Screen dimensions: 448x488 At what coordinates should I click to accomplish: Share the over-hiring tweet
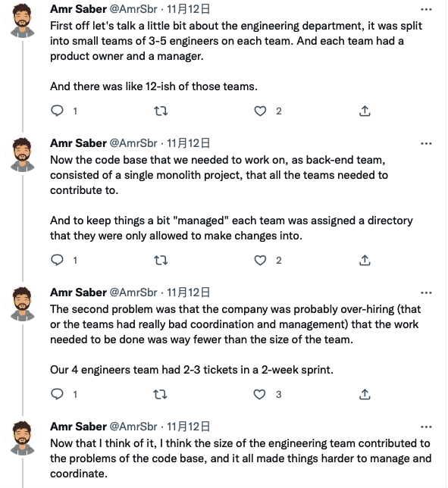(365, 394)
